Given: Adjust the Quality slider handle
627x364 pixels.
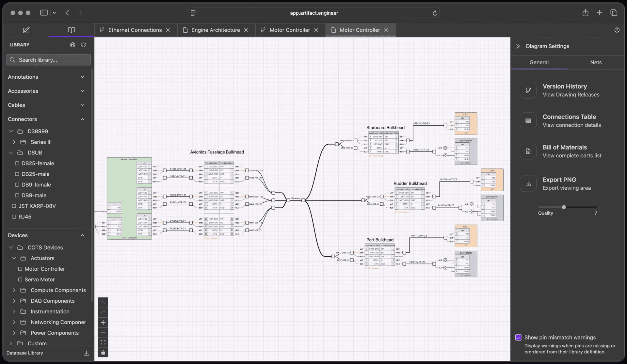Looking at the screenshot, I should (x=564, y=207).
